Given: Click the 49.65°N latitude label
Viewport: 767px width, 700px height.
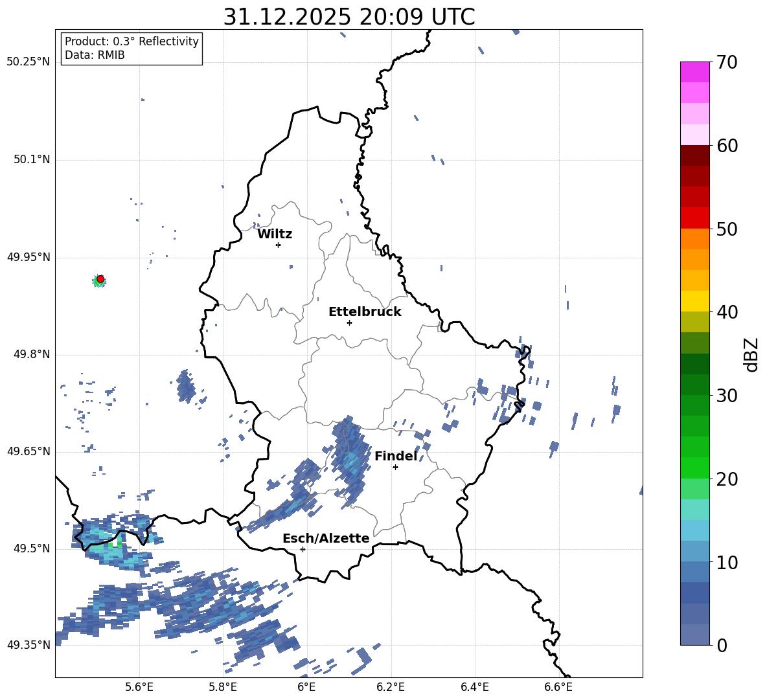Looking at the screenshot, I should point(29,451).
